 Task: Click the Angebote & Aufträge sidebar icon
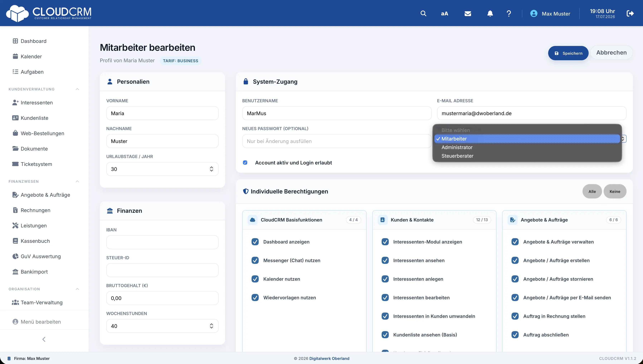pos(15,195)
